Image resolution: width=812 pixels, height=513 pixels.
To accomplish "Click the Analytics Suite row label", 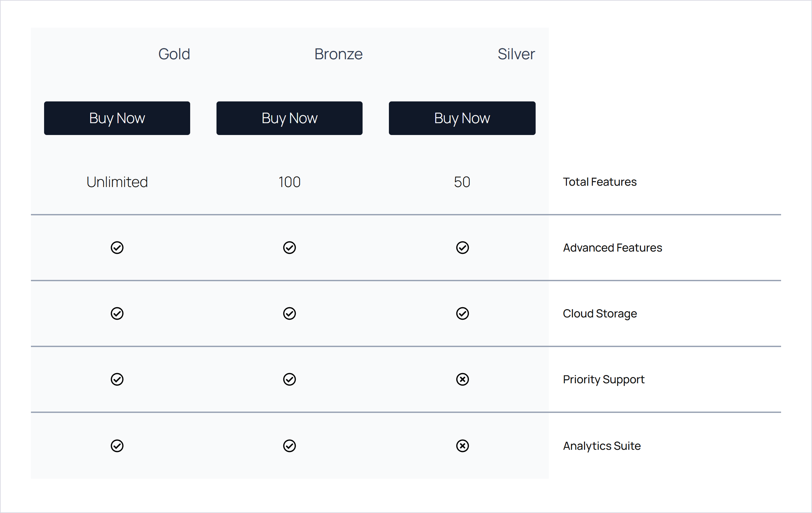I will (x=601, y=446).
